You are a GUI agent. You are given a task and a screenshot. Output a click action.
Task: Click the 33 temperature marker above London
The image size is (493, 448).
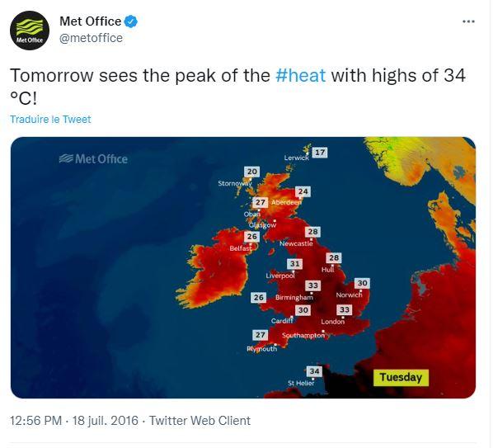345,310
